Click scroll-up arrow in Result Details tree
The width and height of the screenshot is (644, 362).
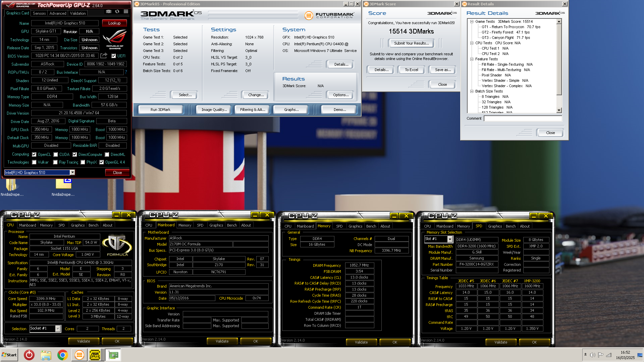[x=559, y=22]
